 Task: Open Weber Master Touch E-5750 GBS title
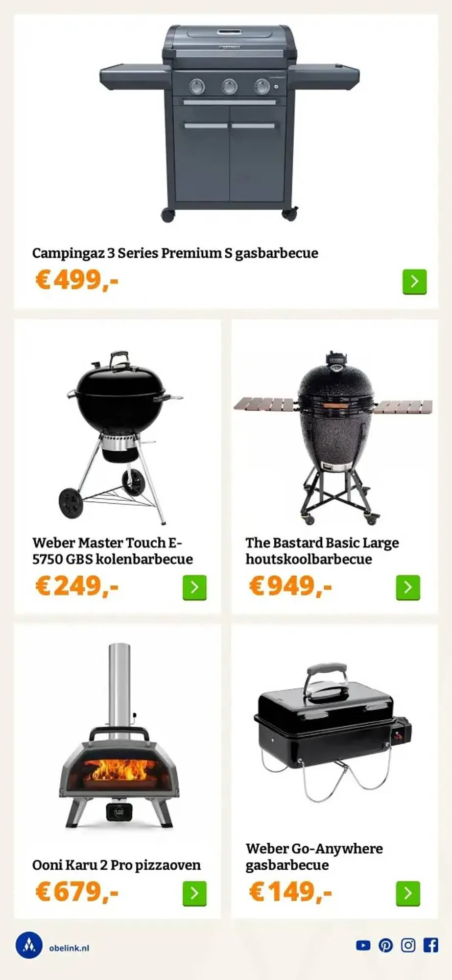(x=113, y=551)
